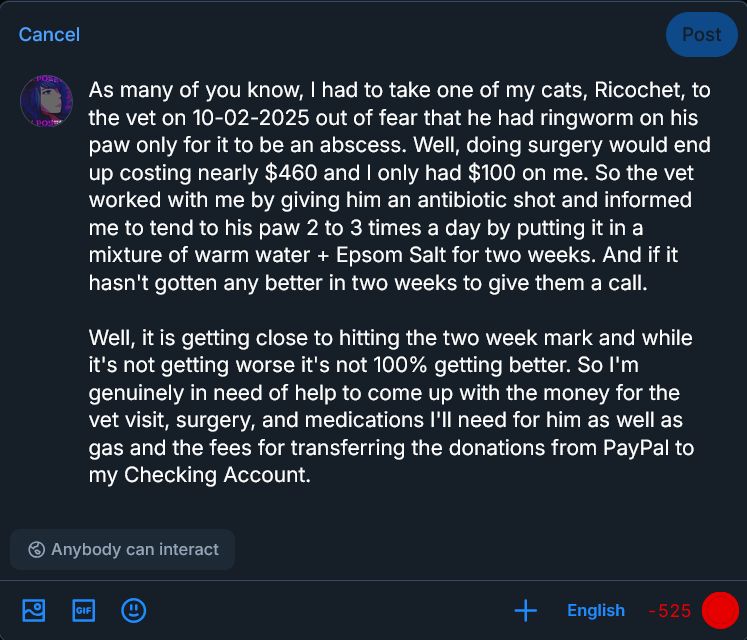Open the GIF selector
The width and height of the screenshot is (747, 640).
(x=83, y=610)
